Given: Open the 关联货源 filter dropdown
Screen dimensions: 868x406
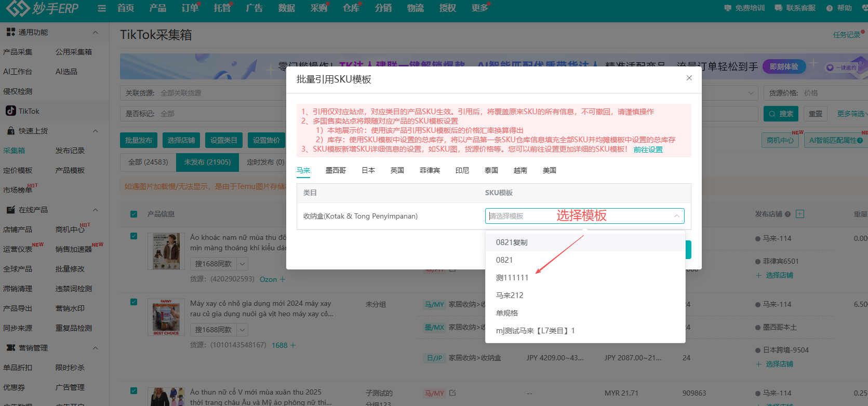Looking at the screenshot, I should coord(203,93).
